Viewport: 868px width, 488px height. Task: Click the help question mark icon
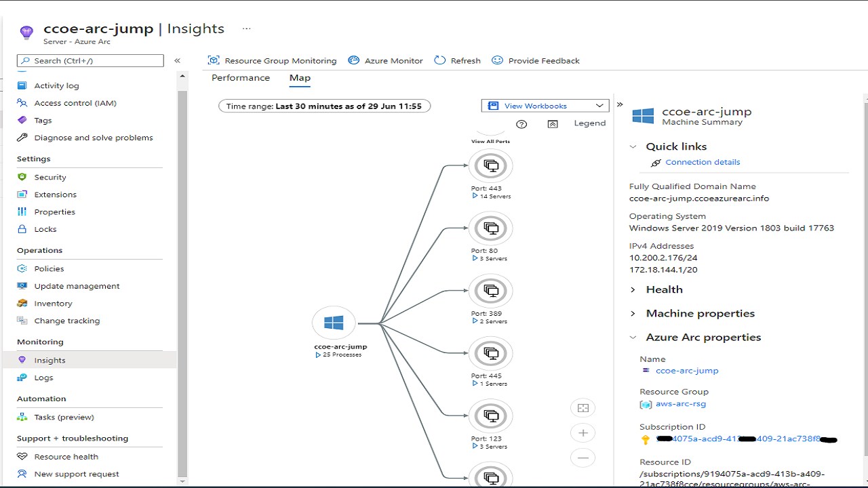pos(521,124)
